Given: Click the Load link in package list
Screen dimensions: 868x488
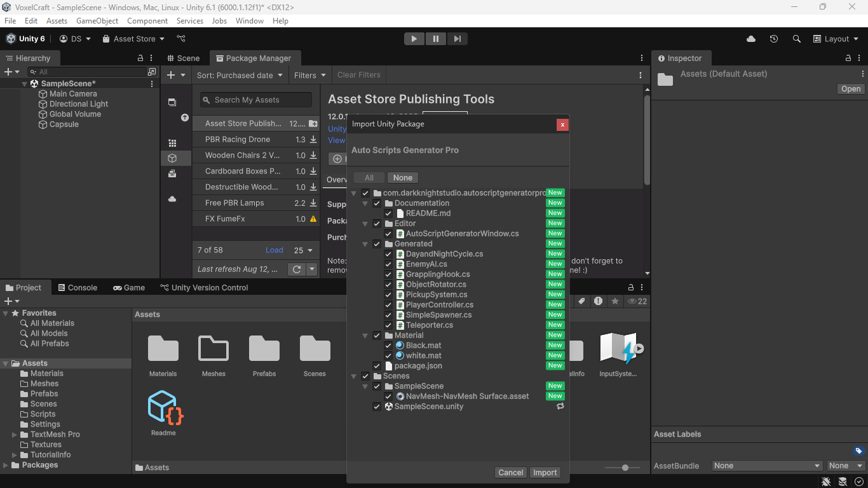Looking at the screenshot, I should [x=275, y=250].
